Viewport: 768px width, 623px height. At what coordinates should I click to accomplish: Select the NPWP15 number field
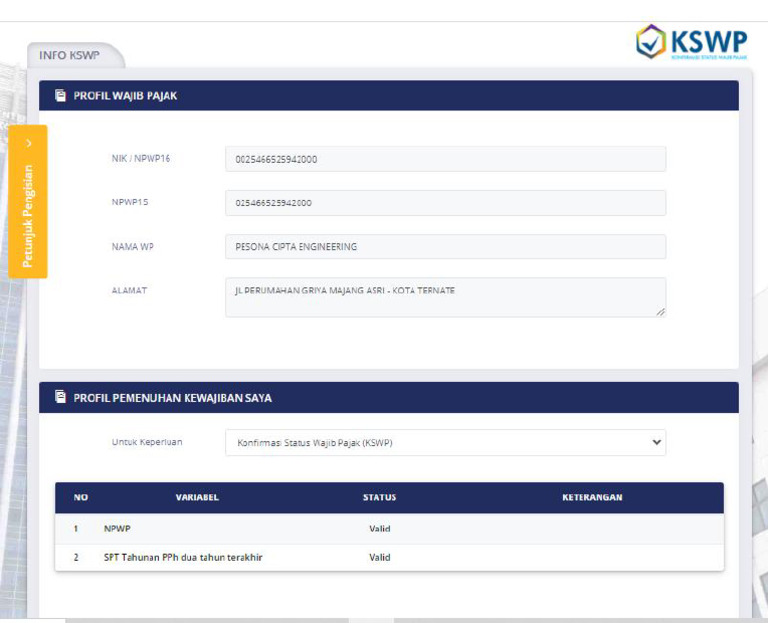pyautogui.click(x=445, y=203)
